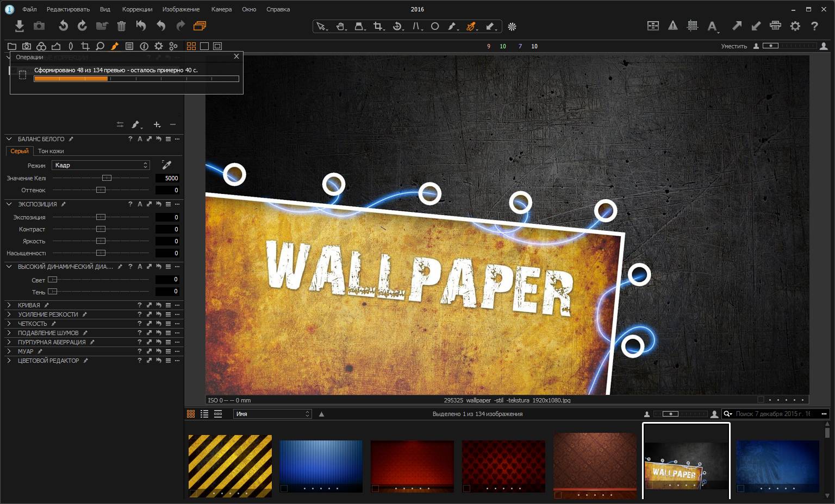Close the Операции progress popup
The width and height of the screenshot is (835, 504).
pos(236,56)
